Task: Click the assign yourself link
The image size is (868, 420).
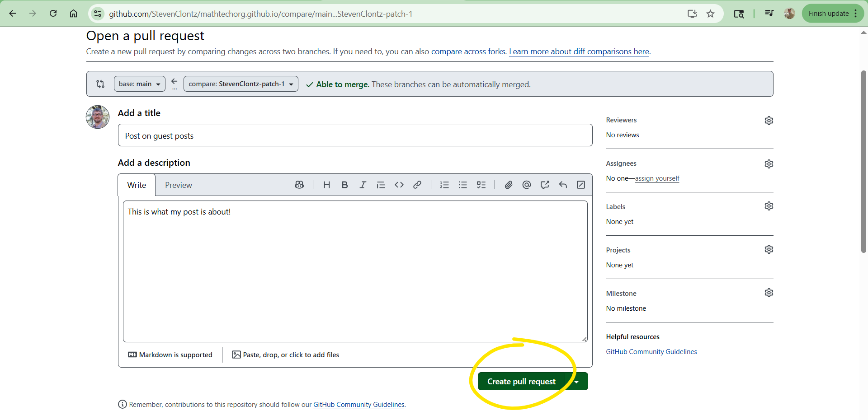Action: pyautogui.click(x=657, y=178)
